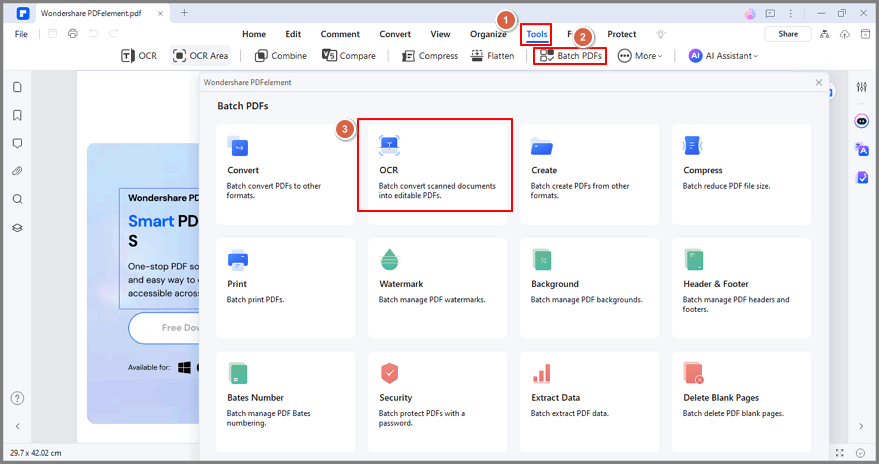Open bookmarks panel in left sidebar
This screenshot has width=879, height=464.
17,115
